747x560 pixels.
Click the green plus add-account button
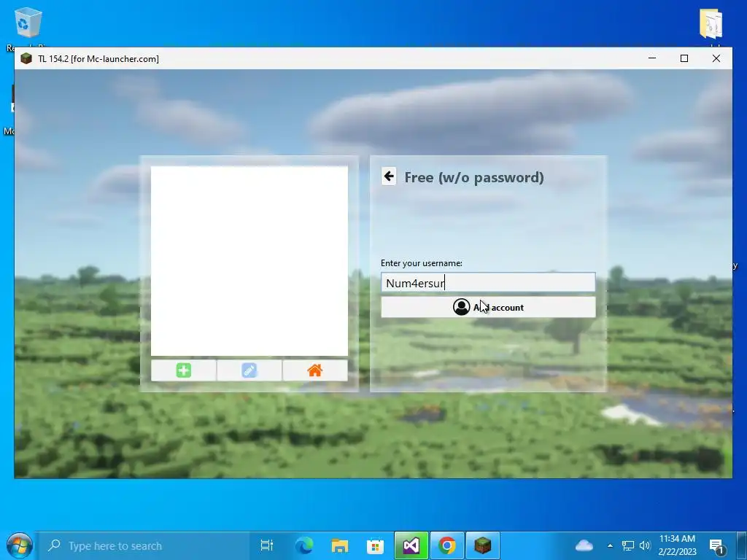point(183,370)
